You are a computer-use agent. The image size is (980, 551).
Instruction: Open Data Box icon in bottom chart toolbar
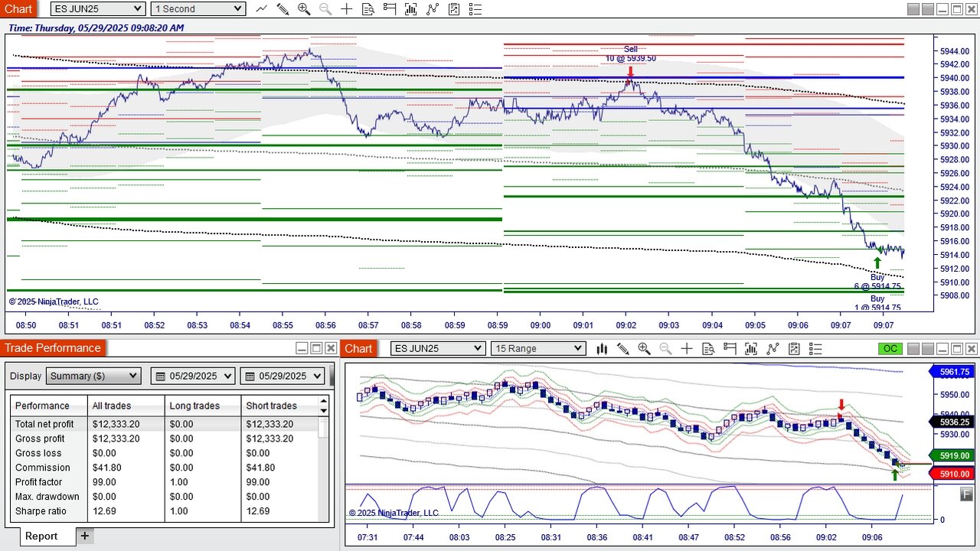tap(708, 348)
